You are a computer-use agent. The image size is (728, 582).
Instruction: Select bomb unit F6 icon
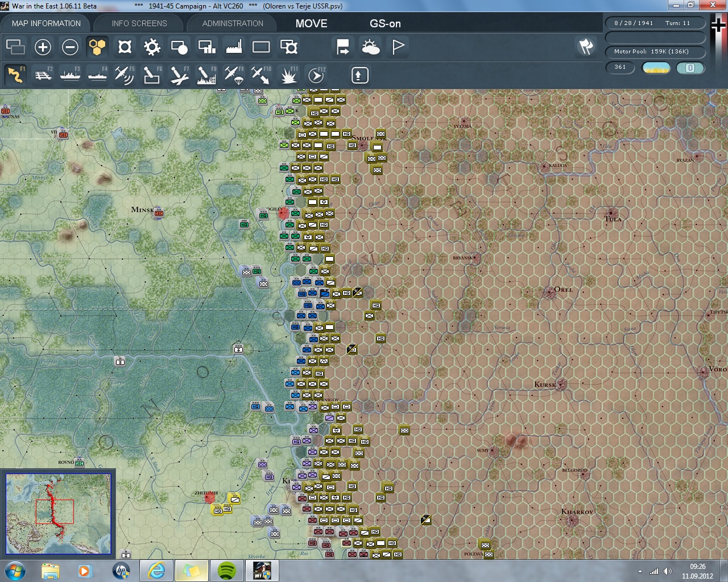pyautogui.click(x=152, y=74)
